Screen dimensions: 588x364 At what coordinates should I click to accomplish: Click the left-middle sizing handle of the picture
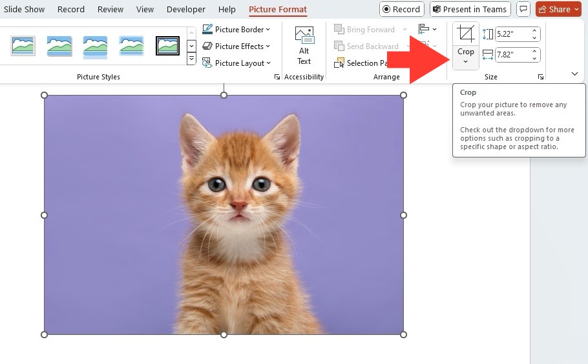44,215
